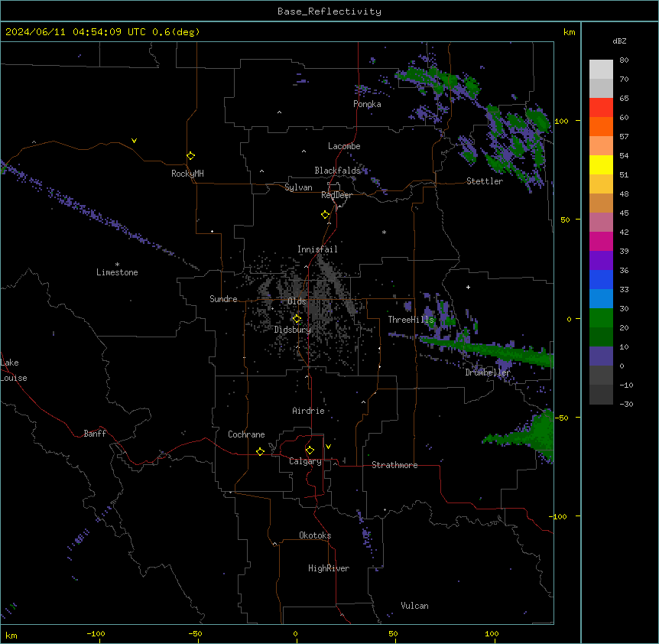The width and height of the screenshot is (659, 644).
Task: Click the yellow V marker northwest of RockyMH
Action: [134, 141]
